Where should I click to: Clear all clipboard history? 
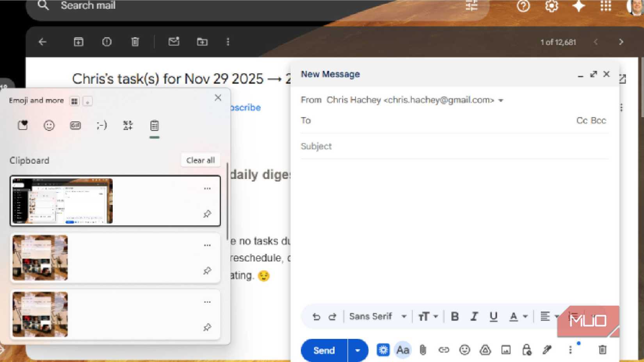point(200,160)
